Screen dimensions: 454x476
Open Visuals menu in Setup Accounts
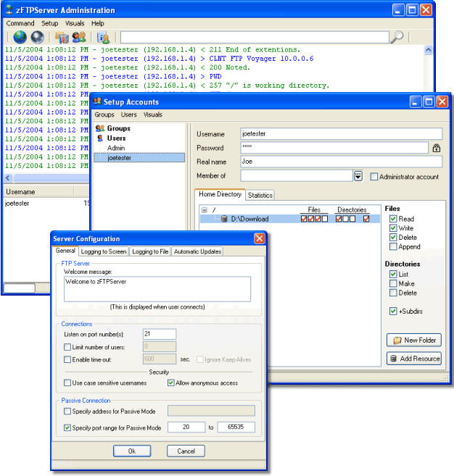point(152,114)
